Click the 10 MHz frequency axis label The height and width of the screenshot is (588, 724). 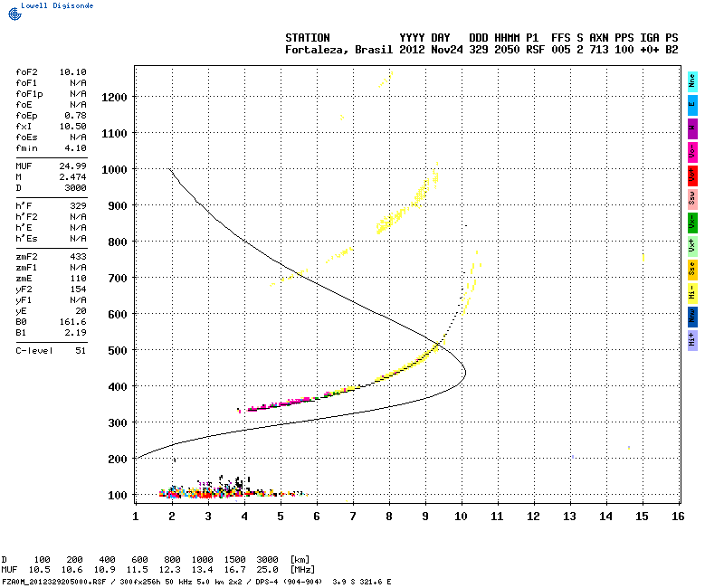click(x=461, y=517)
